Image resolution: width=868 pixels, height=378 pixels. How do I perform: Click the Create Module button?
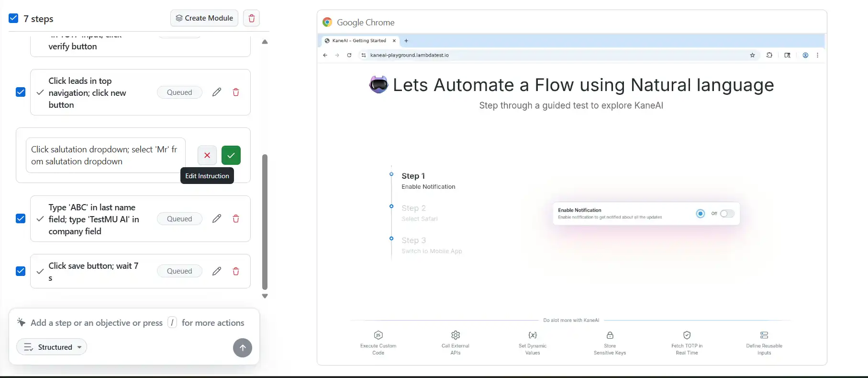pyautogui.click(x=204, y=18)
